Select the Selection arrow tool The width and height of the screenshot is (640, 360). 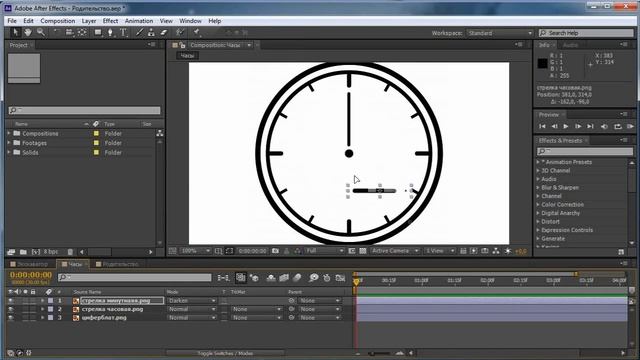16,32
